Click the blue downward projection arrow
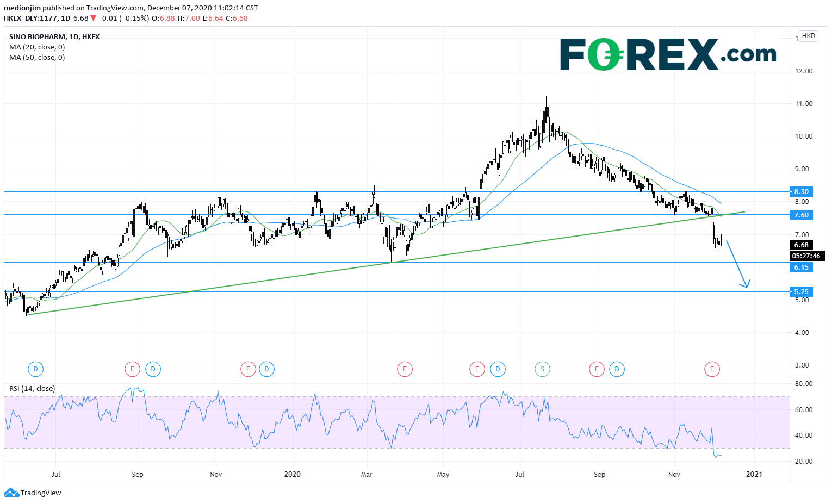The image size is (832, 504). coord(738,264)
